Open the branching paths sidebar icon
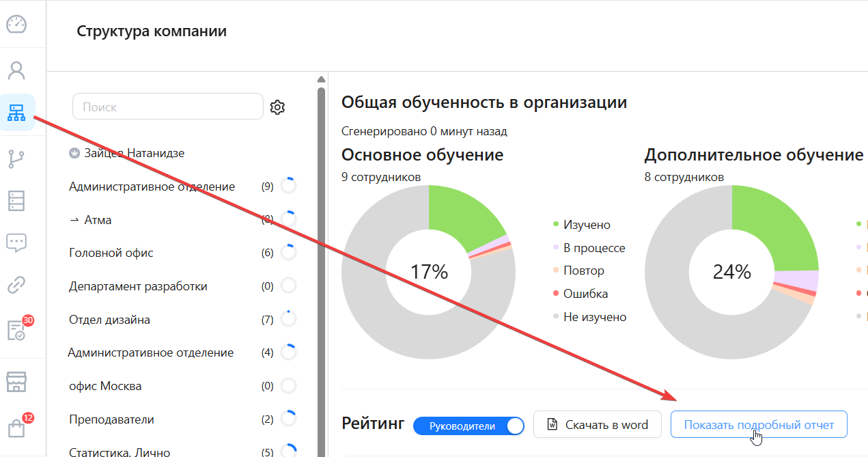This screenshot has height=457, width=868. [x=16, y=158]
